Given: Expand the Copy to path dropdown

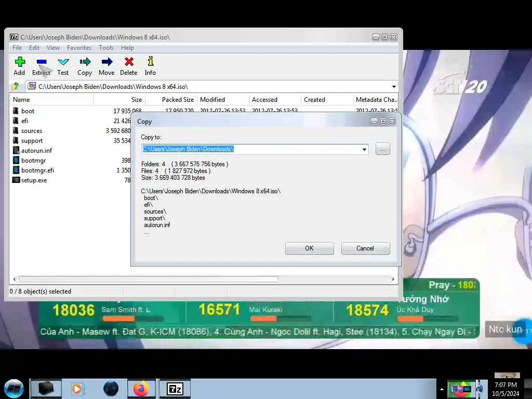Looking at the screenshot, I should coord(364,149).
